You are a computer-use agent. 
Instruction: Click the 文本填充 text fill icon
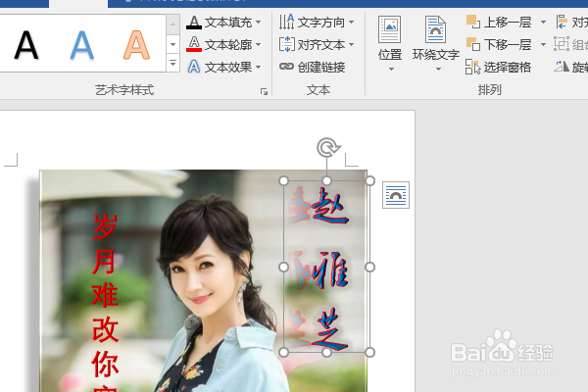[194, 23]
